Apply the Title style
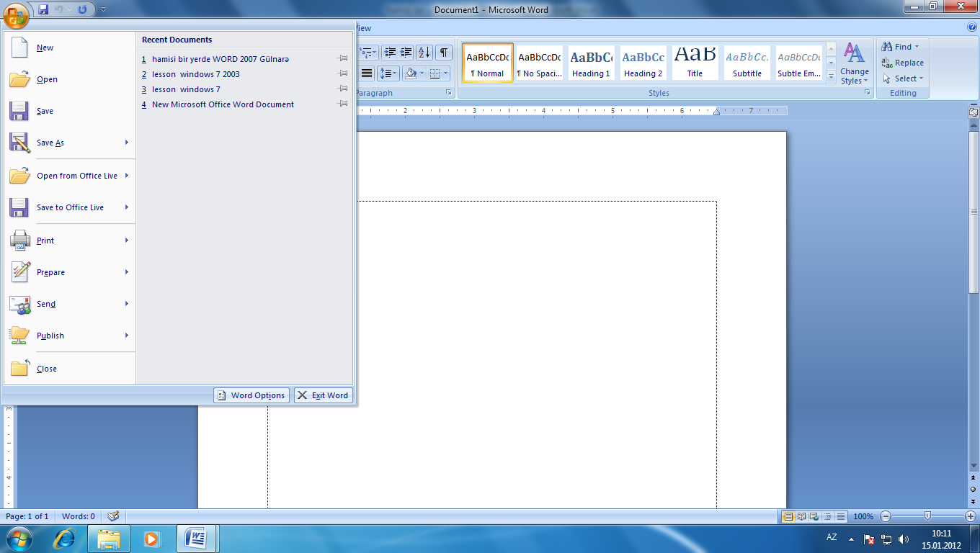980x553 pixels. coord(695,63)
